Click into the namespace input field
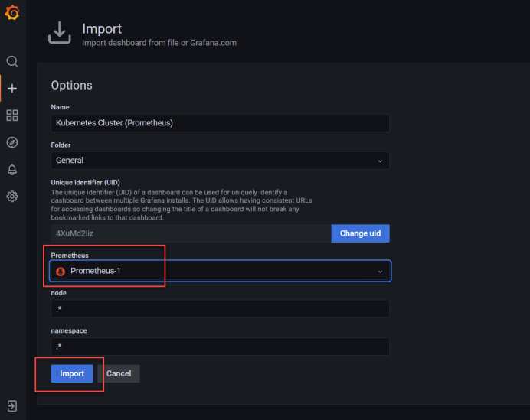The image size is (530, 420). coord(220,347)
